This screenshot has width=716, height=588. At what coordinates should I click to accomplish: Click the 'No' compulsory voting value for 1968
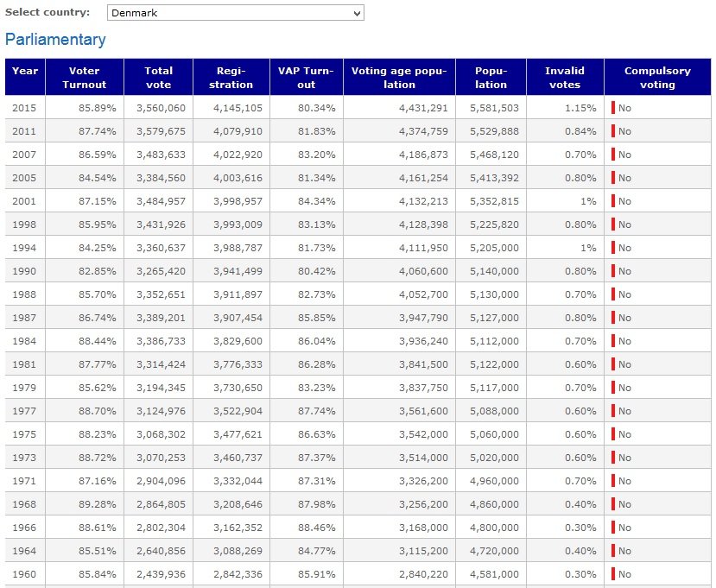(x=624, y=504)
